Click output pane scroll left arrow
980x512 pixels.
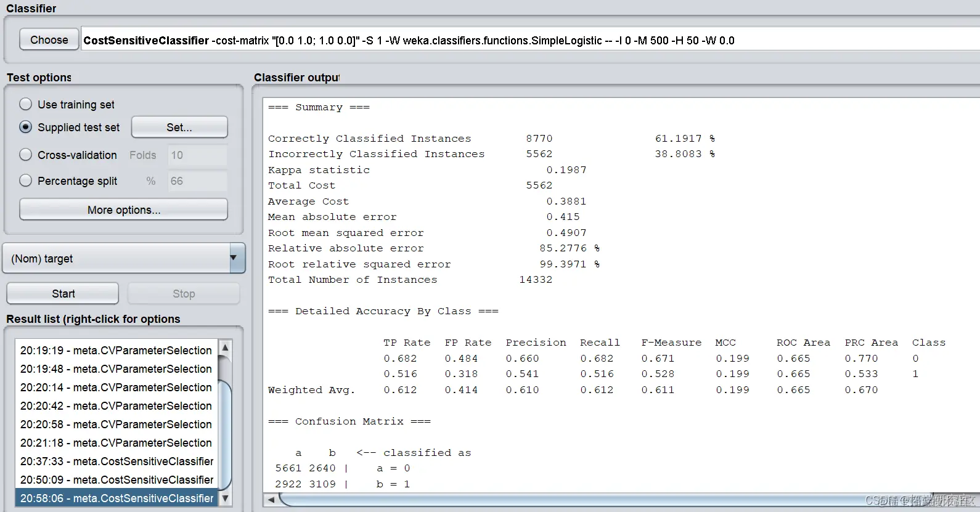point(271,500)
